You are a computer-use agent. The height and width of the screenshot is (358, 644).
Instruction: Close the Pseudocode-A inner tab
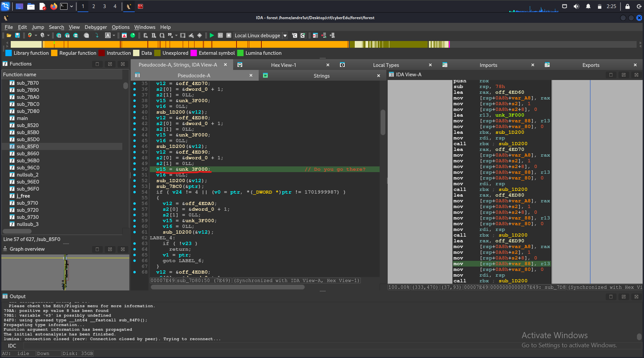tap(251, 76)
